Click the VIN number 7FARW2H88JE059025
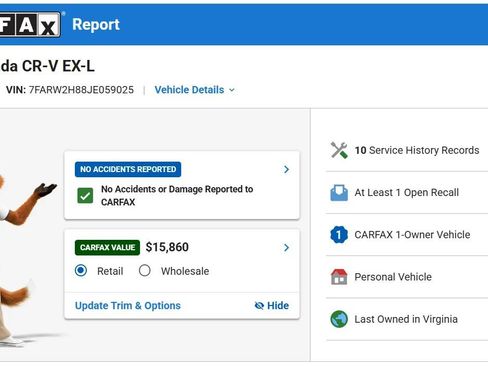This screenshot has height=366, width=488. tap(81, 90)
